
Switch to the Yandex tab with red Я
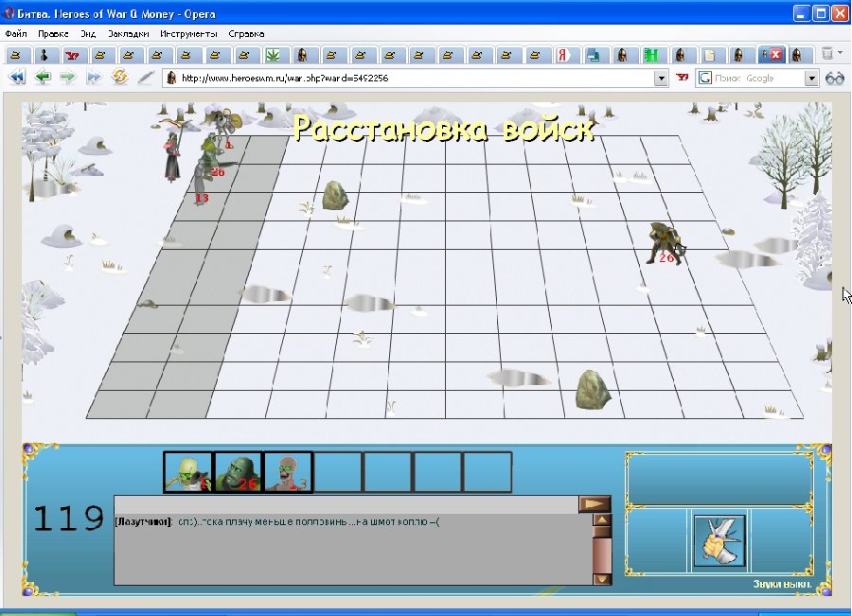565,54
